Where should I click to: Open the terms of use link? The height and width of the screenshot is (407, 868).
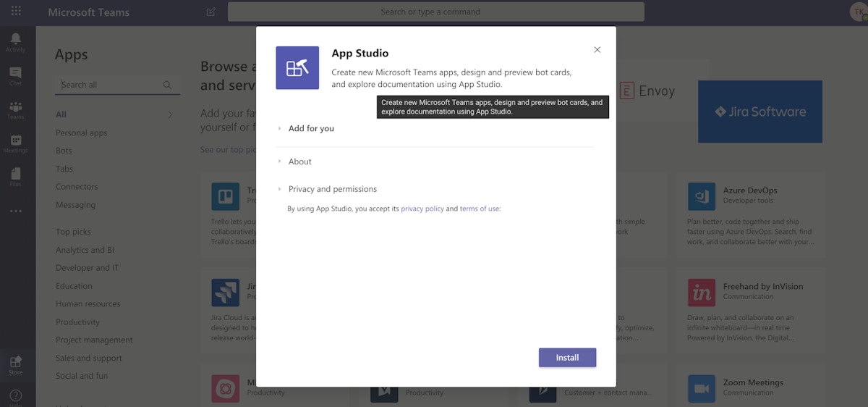pos(480,209)
